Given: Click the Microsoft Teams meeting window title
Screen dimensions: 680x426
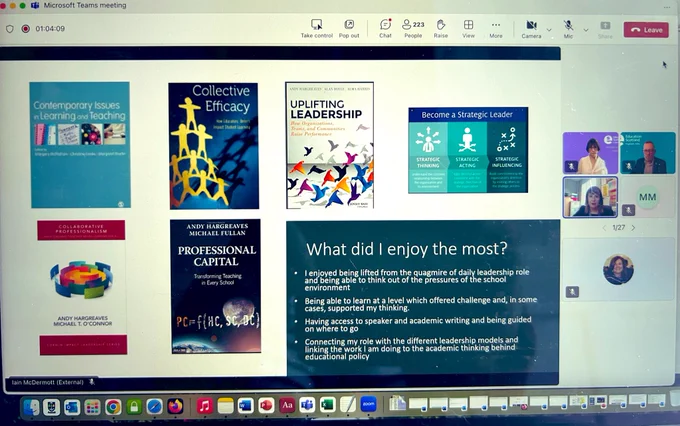Looking at the screenshot, I should [x=85, y=5].
